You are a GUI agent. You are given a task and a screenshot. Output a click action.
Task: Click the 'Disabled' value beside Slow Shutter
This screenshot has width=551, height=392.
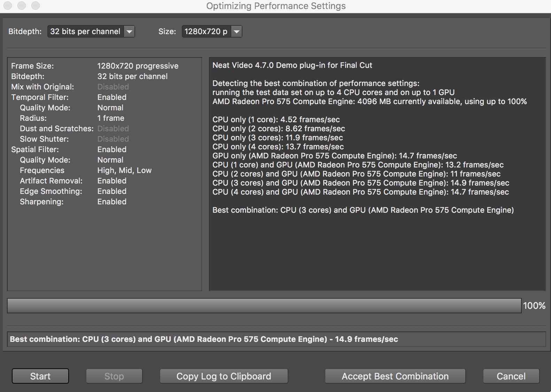click(113, 139)
